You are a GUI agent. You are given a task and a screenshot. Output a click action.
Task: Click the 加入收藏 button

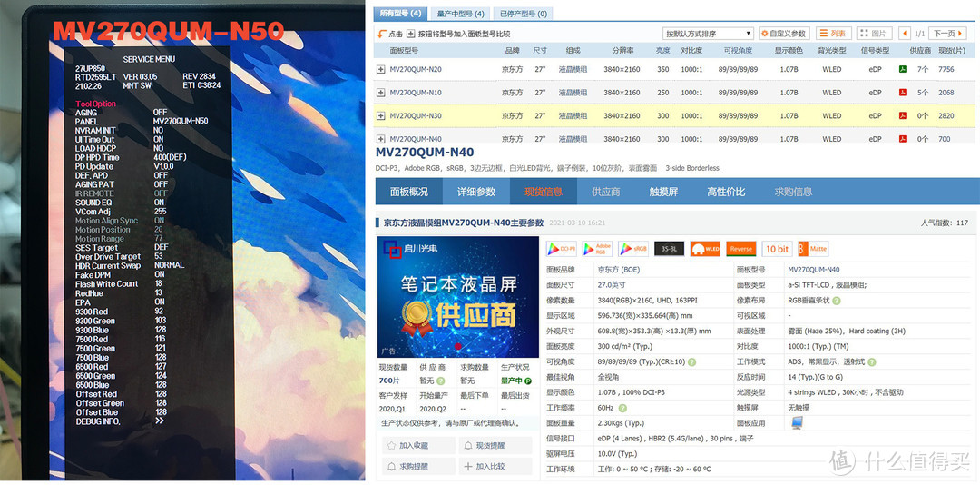tap(419, 446)
